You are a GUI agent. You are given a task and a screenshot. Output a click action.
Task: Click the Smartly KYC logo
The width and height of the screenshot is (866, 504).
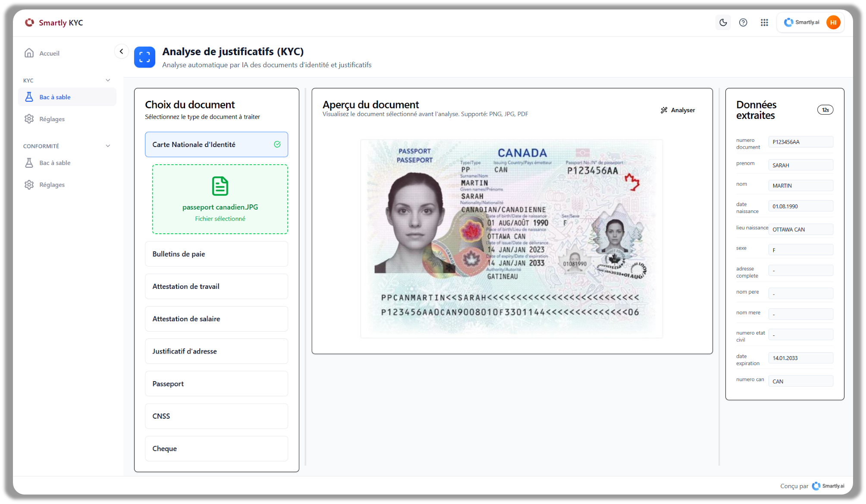[54, 22]
